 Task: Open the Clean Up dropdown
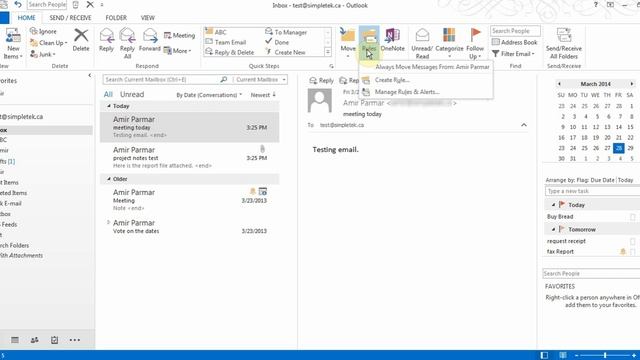click(x=49, y=42)
